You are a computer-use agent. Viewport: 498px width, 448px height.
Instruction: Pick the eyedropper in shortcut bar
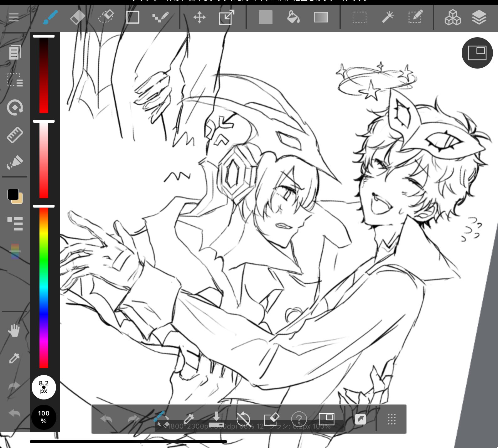[189, 419]
